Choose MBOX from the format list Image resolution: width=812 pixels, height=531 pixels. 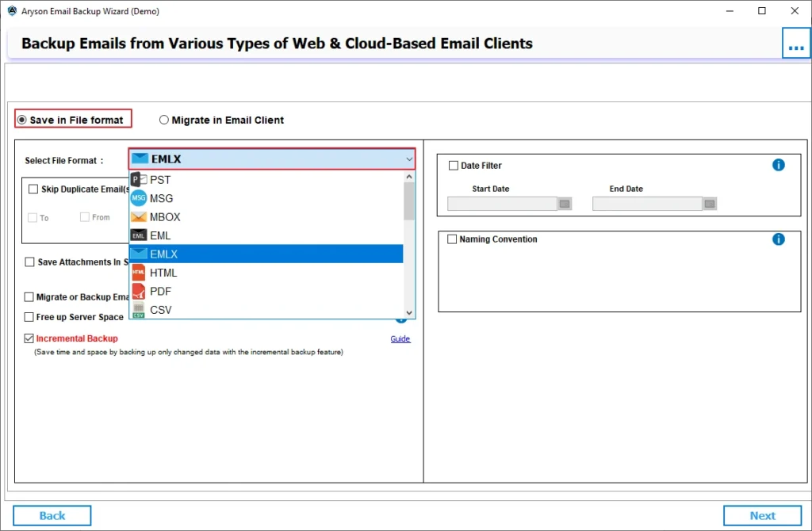pos(266,217)
